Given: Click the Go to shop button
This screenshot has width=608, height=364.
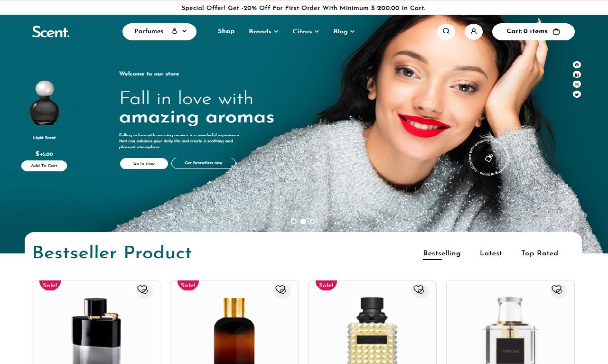Looking at the screenshot, I should pos(144,163).
